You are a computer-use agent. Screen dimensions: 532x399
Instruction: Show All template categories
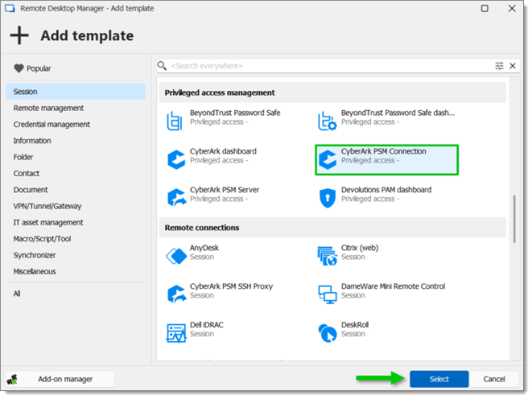[x=76, y=294]
